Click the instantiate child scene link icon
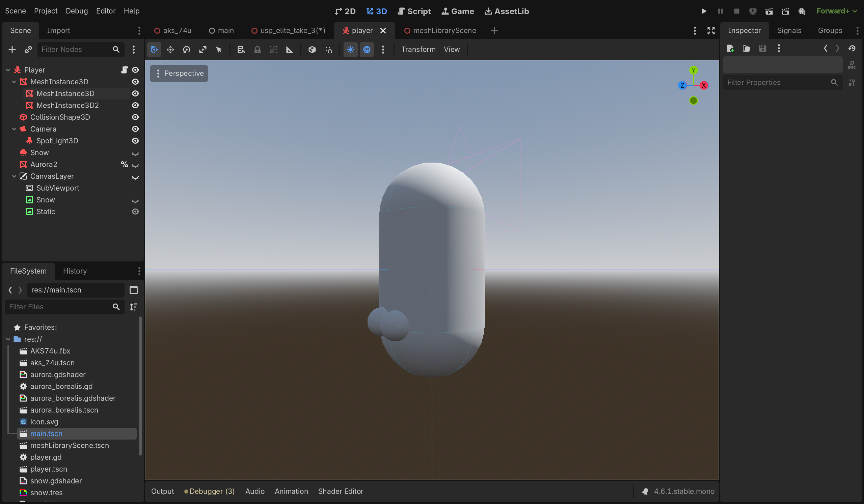 [28, 50]
